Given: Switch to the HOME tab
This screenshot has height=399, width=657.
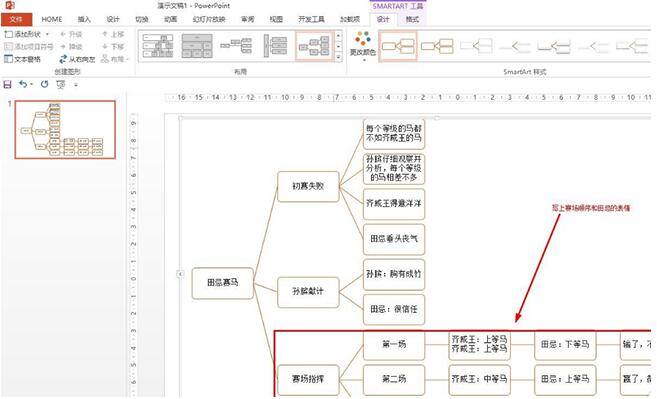Looking at the screenshot, I should tap(52, 19).
